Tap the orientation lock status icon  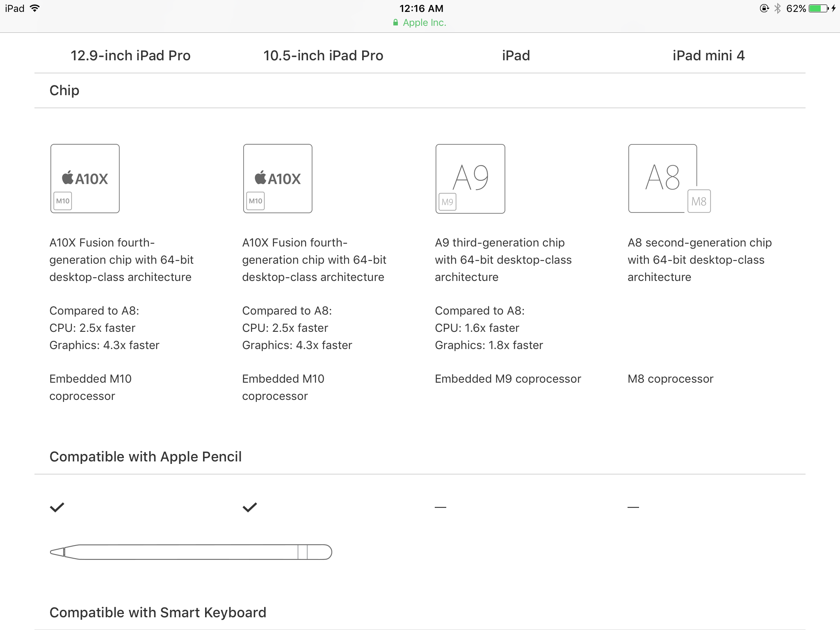point(764,8)
